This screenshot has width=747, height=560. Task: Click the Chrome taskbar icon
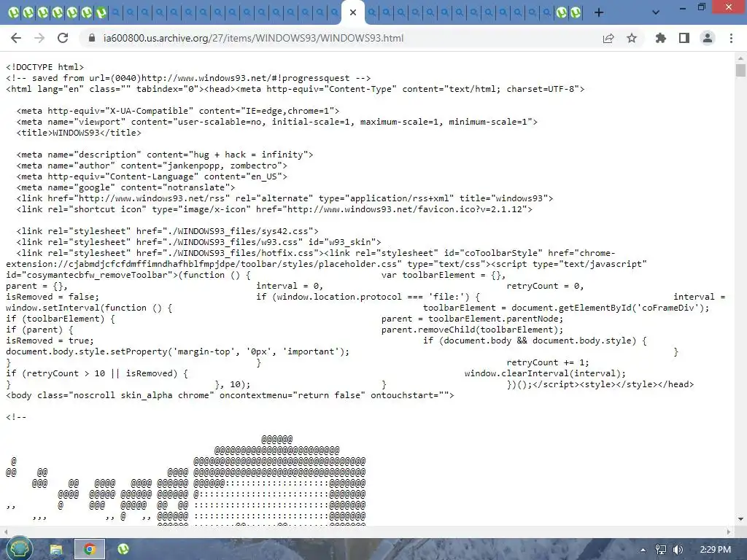tap(89, 550)
